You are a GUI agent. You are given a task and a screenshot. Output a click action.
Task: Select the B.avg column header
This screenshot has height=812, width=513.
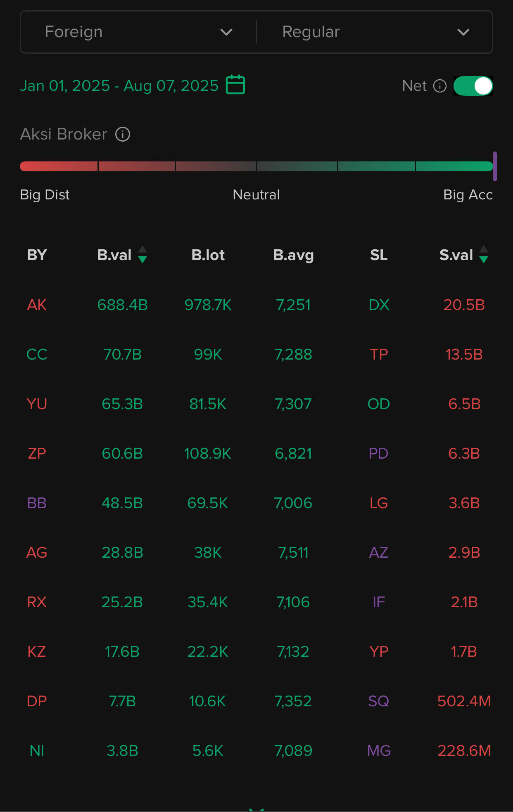click(x=294, y=256)
